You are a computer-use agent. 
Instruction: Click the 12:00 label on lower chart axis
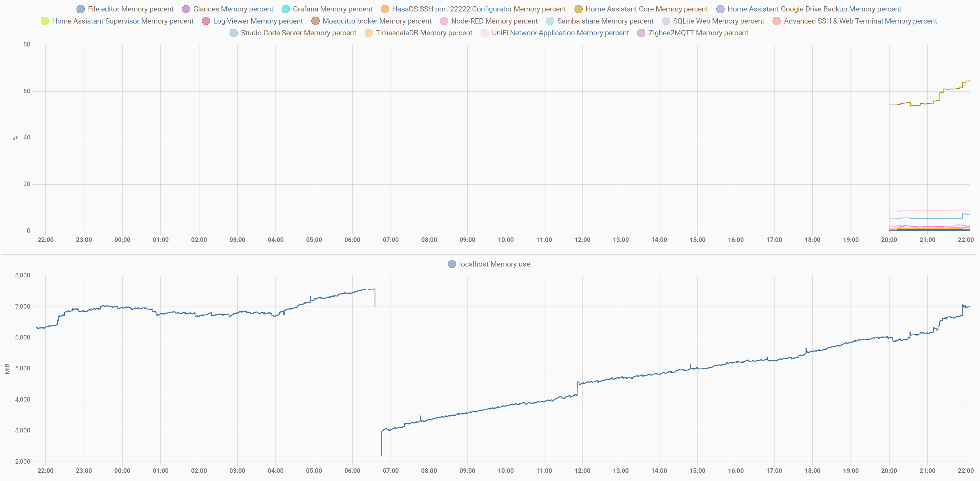[582, 471]
